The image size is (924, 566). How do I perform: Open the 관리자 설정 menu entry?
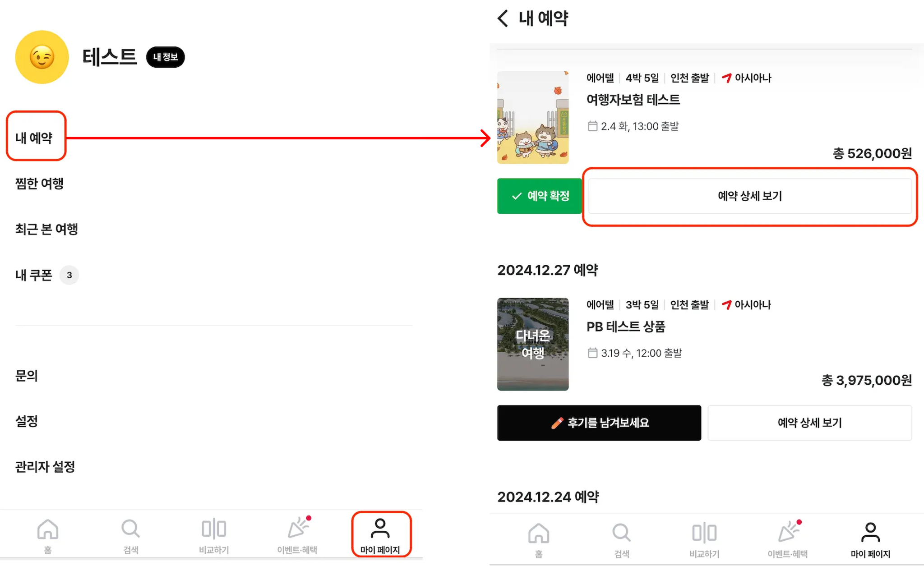pyautogui.click(x=45, y=467)
